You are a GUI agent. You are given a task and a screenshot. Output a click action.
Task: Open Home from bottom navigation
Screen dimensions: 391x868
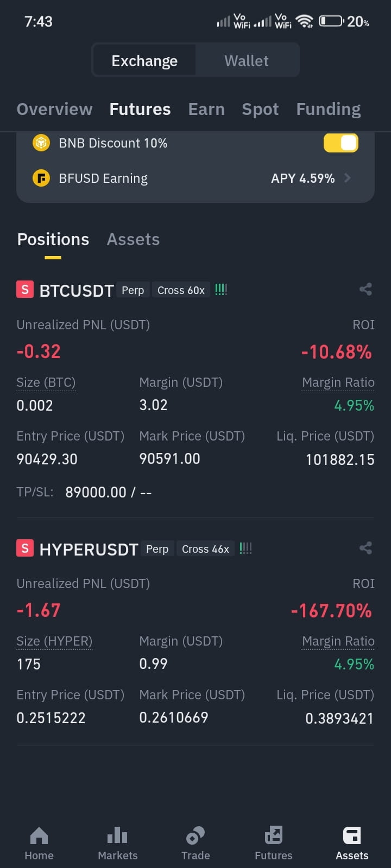[x=39, y=844]
